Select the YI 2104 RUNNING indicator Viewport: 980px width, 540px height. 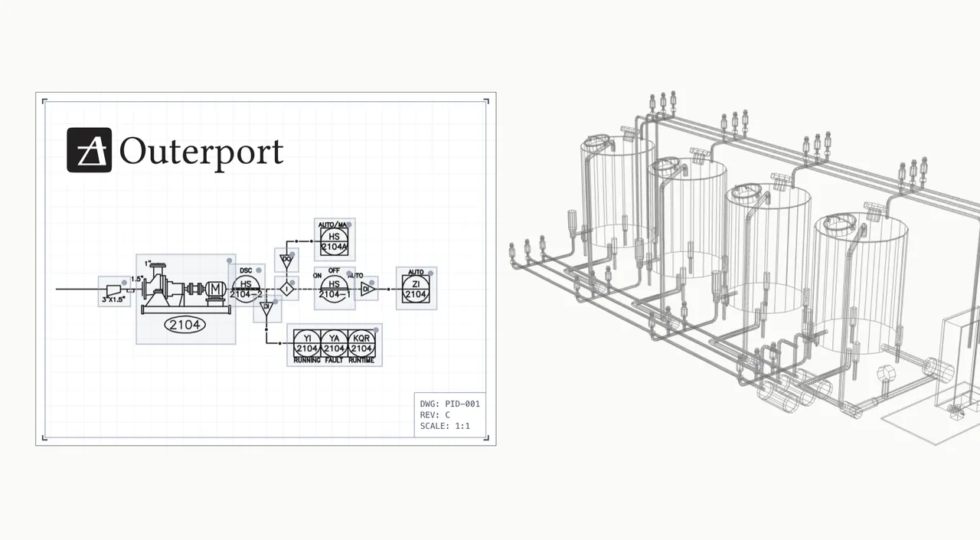click(307, 344)
